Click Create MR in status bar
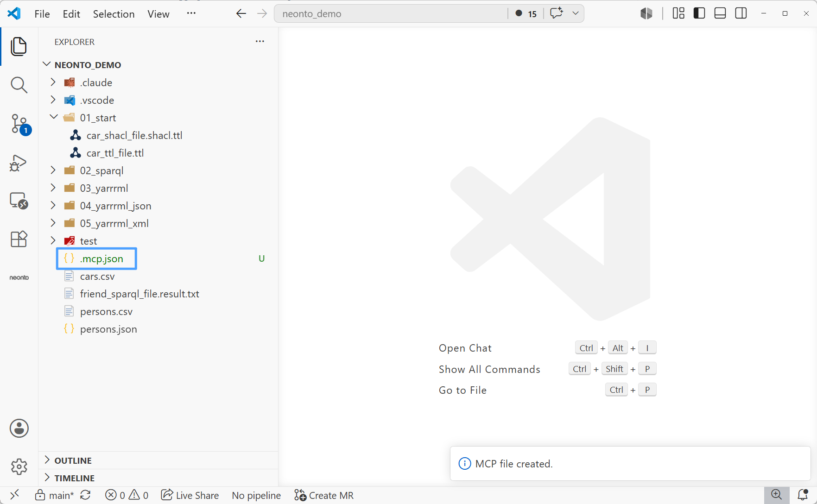 tap(324, 495)
